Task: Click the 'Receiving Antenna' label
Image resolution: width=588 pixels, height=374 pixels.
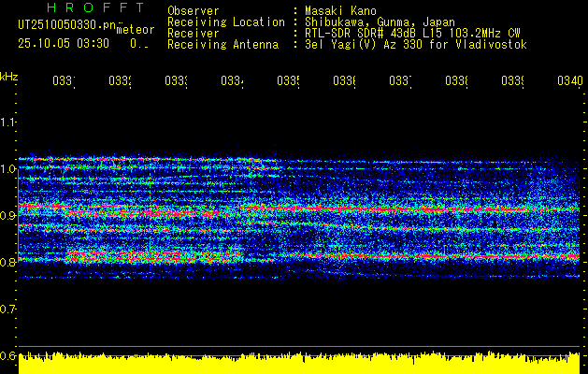Action: [223, 45]
